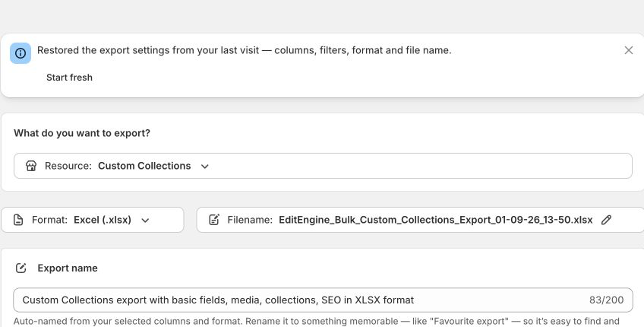This screenshot has height=327, width=644.
Task: Click the 83/200 character counter
Action: [606, 300]
